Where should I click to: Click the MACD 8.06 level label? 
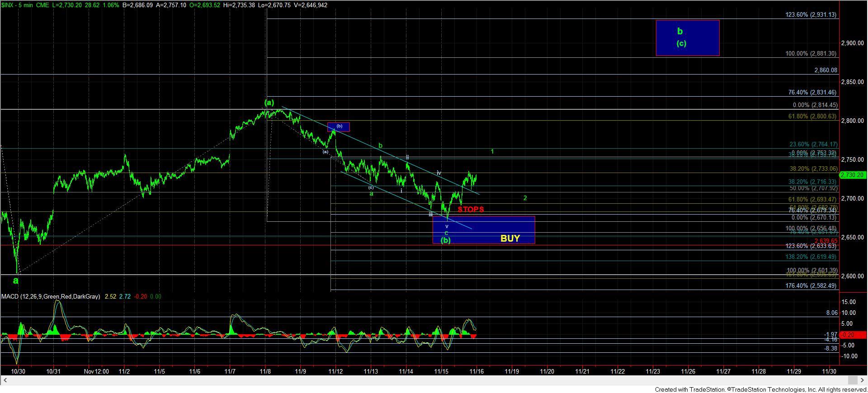pos(832,313)
